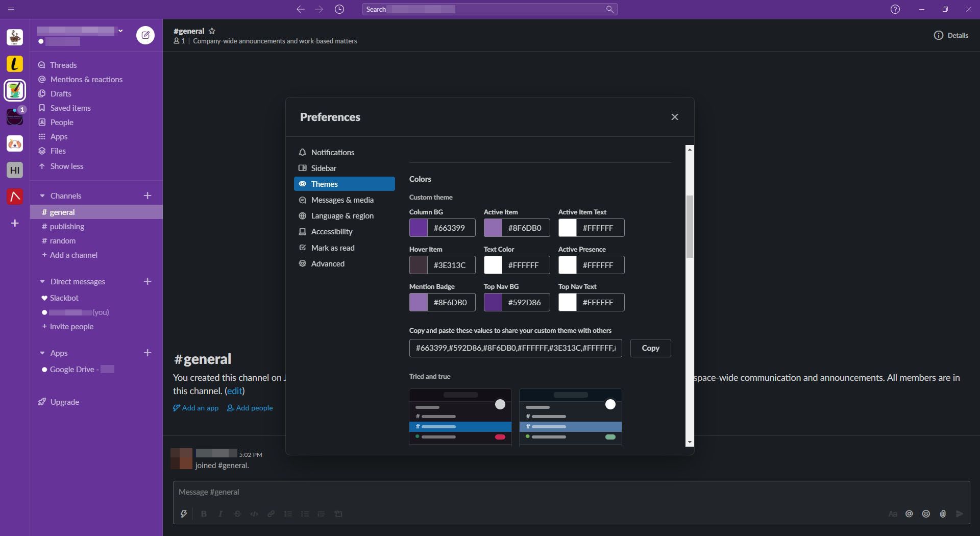Open the history clock icon
The width and height of the screenshot is (980, 536).
[339, 9]
